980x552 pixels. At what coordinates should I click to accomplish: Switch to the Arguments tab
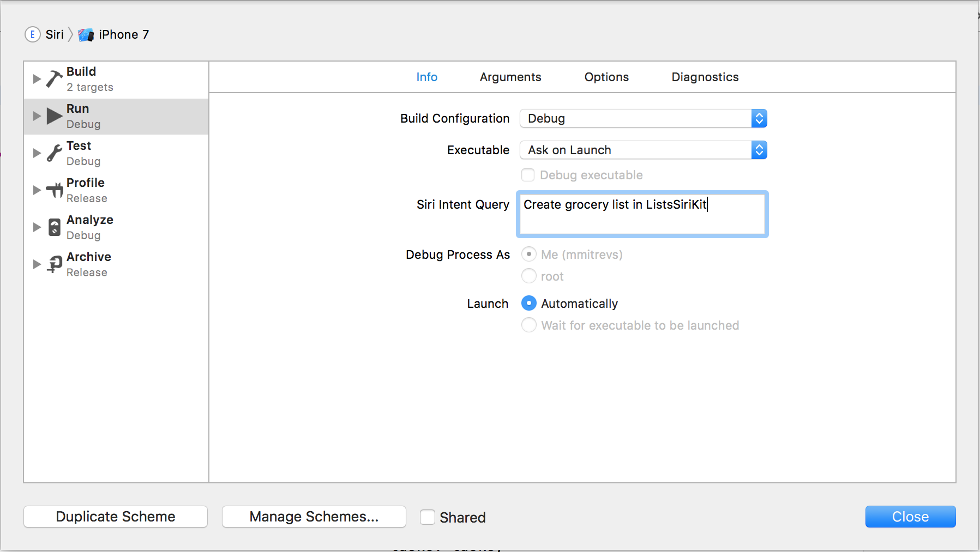[x=510, y=77]
